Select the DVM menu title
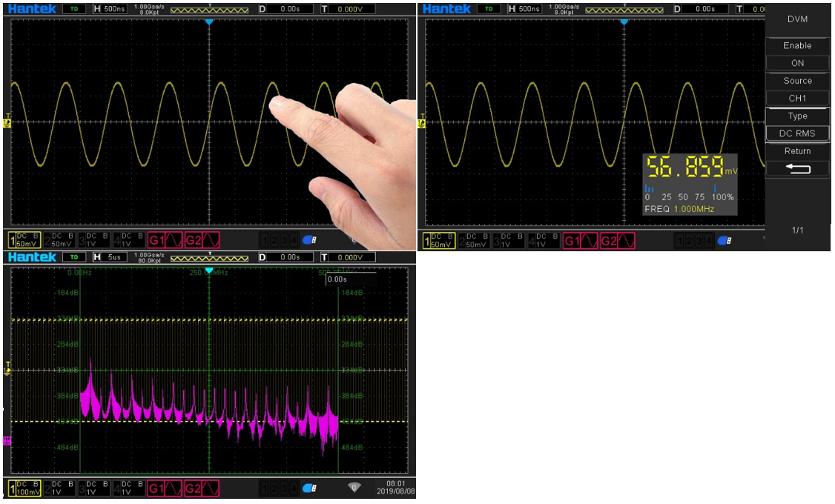This screenshot has height=504, width=835. pos(797,19)
